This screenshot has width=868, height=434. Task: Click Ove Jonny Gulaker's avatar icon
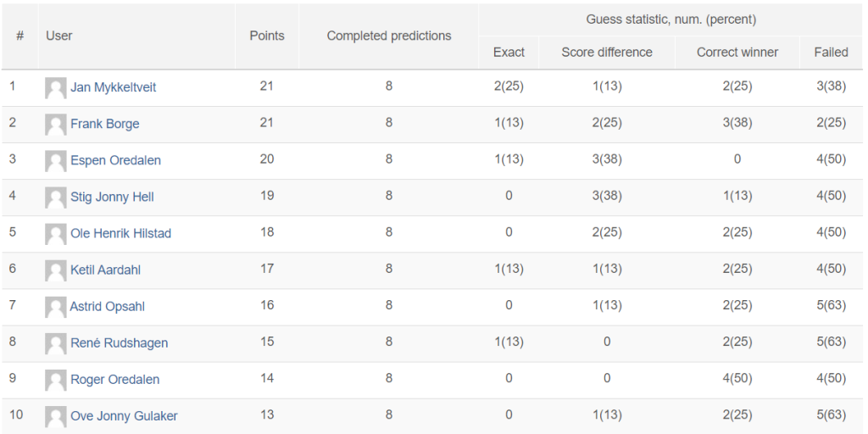pos(55,417)
